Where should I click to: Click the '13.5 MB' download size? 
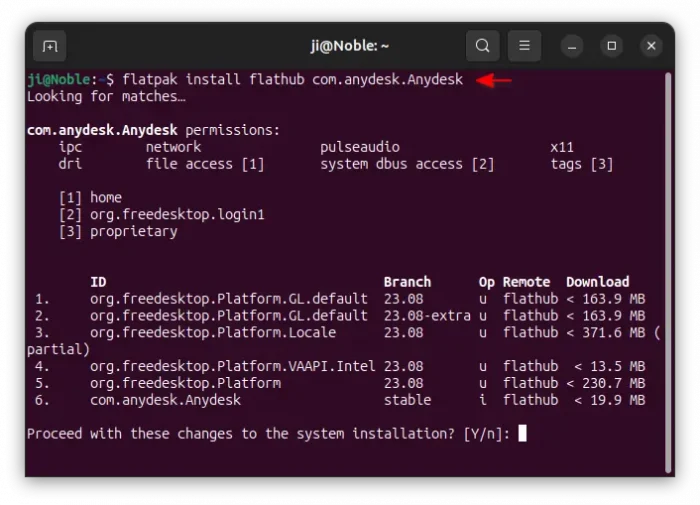point(617,366)
